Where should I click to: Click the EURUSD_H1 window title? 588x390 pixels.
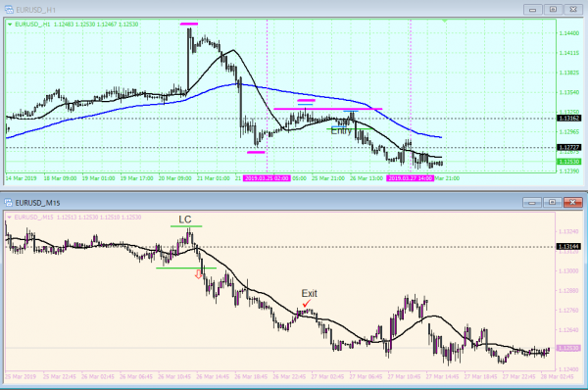pos(35,10)
